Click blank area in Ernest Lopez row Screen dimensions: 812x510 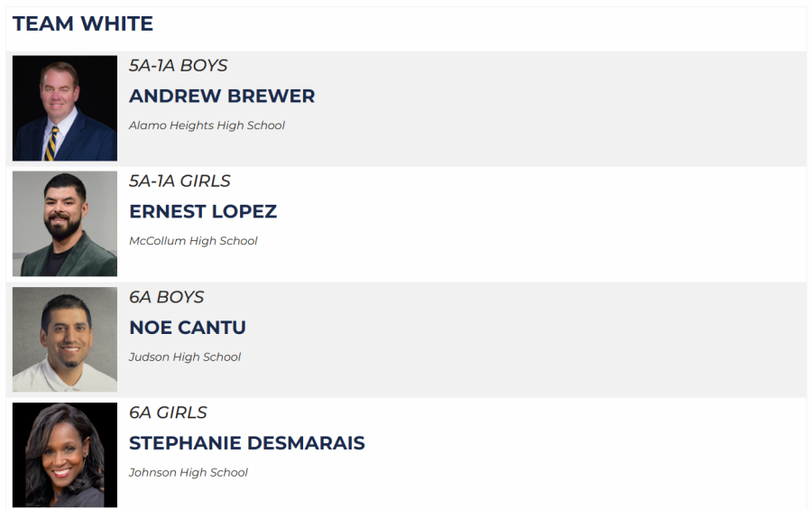(x=559, y=224)
